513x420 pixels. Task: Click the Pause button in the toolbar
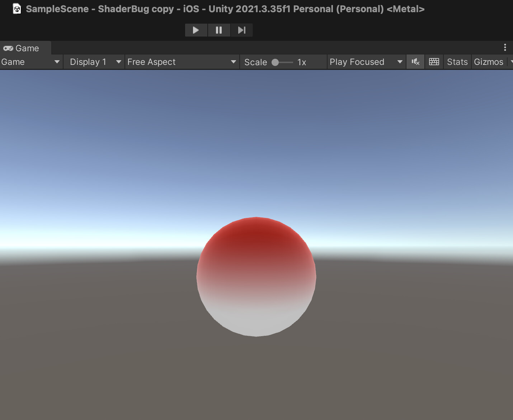[219, 30]
